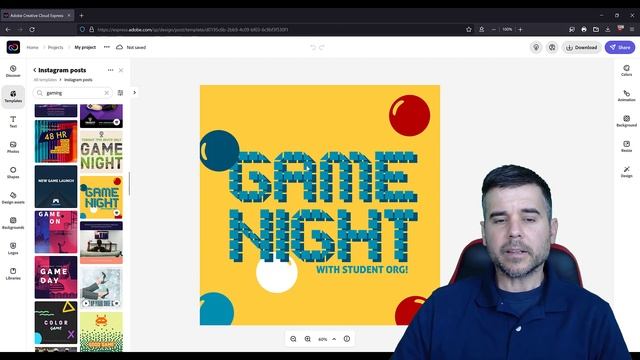Open the Background panel on right
The width and height of the screenshot is (640, 360).
(x=627, y=121)
